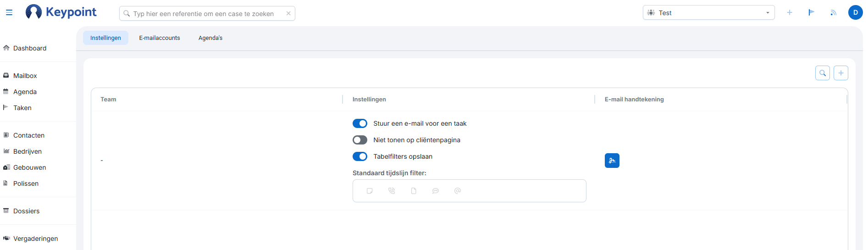Click the case reference search field
Screen dimensions: 868x250
click(206, 14)
